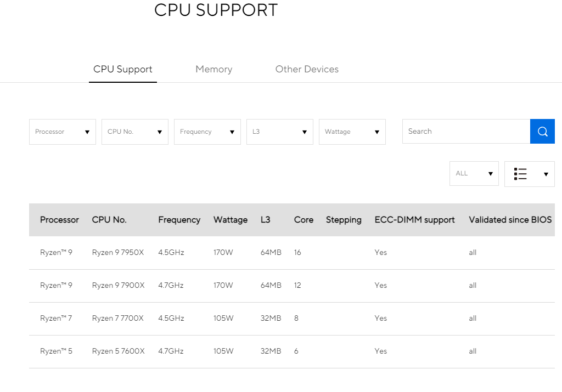This screenshot has width=562, height=392.
Task: Select the Ryzen 9 7900X row
Action: click(118, 286)
